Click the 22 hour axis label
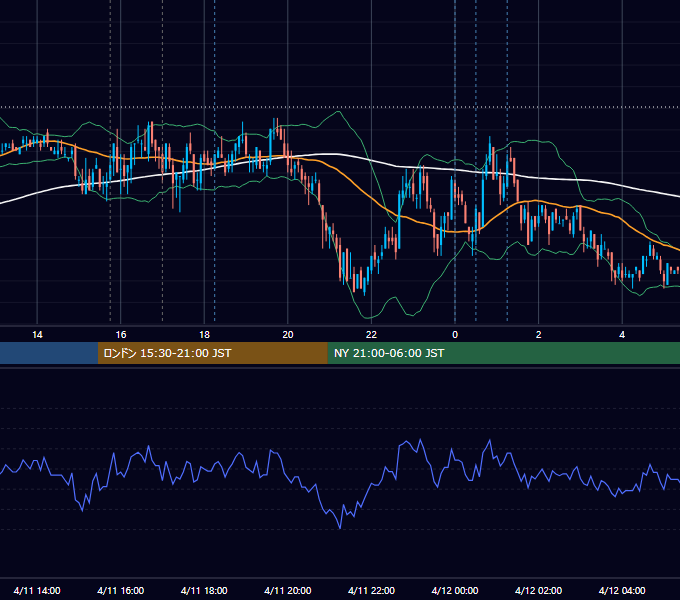680x600 pixels. [x=371, y=335]
